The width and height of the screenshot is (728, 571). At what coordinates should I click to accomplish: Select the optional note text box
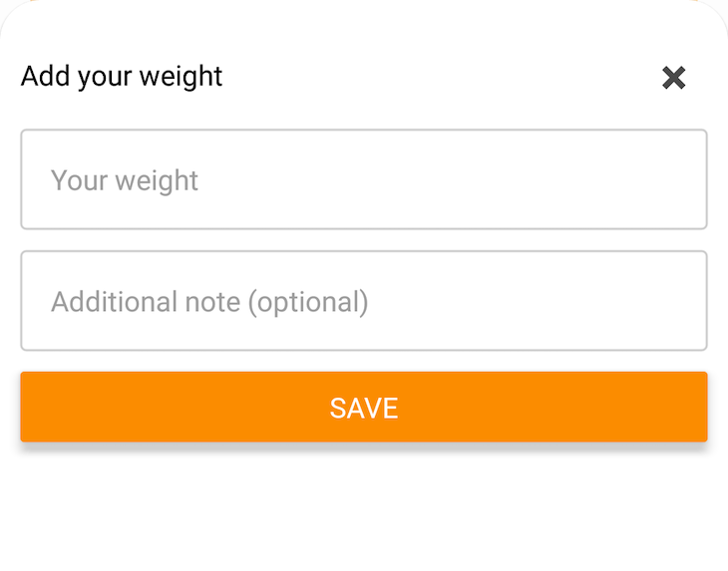coord(364,301)
